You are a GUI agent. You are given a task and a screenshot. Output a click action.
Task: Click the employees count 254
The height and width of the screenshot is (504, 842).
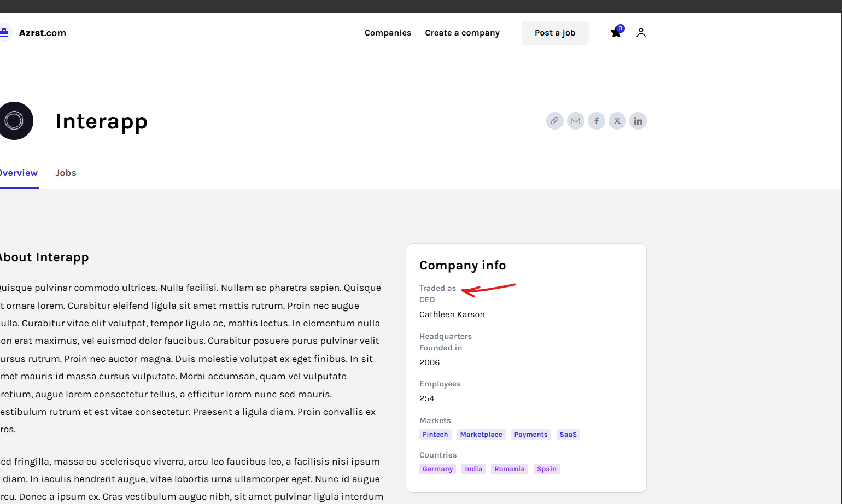coord(427,398)
